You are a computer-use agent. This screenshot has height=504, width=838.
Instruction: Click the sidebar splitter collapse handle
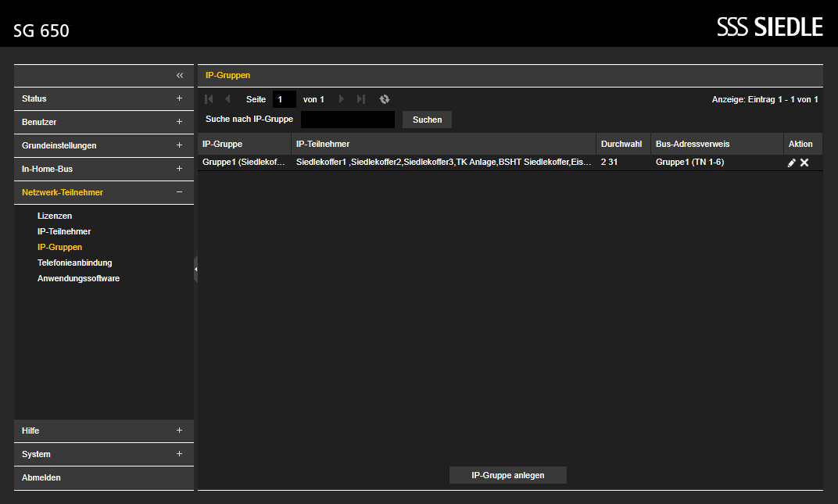click(195, 270)
